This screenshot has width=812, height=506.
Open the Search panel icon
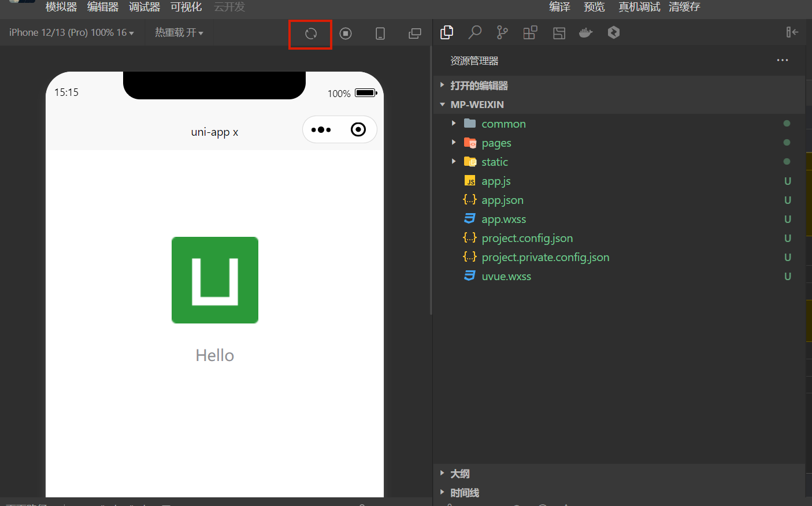[474, 32]
